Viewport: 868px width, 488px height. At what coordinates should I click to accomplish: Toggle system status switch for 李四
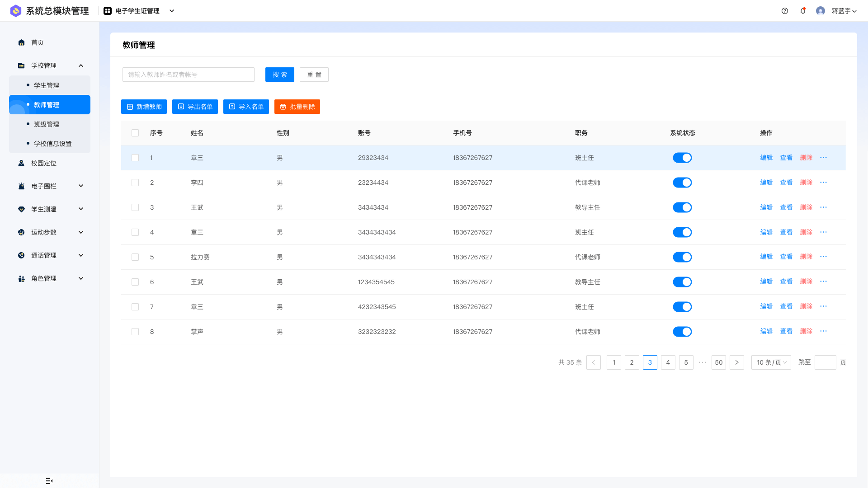(x=682, y=183)
